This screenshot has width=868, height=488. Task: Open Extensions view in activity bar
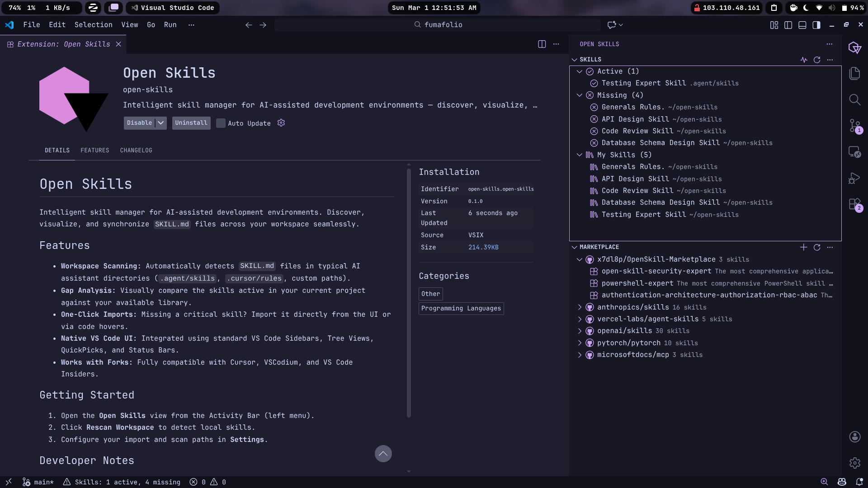tap(854, 204)
